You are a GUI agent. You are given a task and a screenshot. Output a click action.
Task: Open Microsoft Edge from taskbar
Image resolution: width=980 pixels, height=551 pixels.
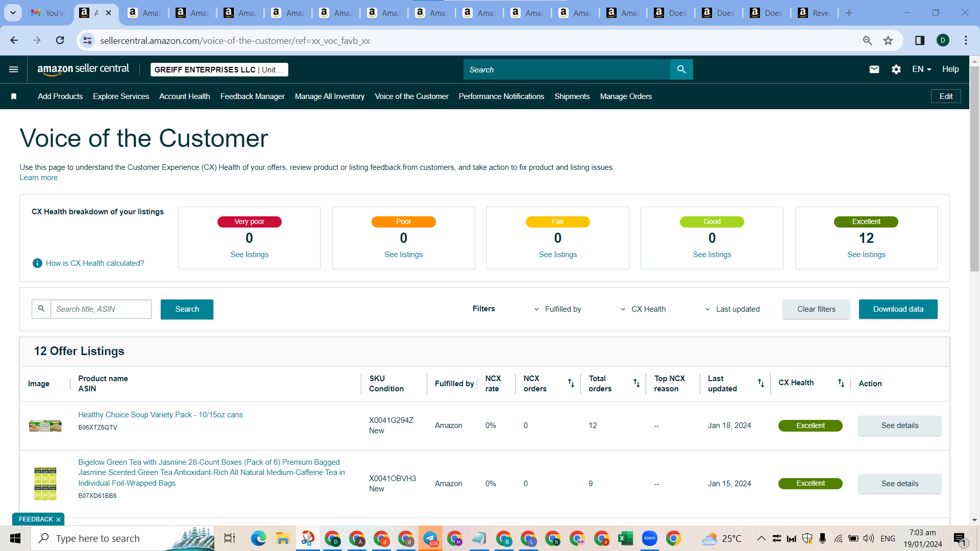(x=258, y=538)
